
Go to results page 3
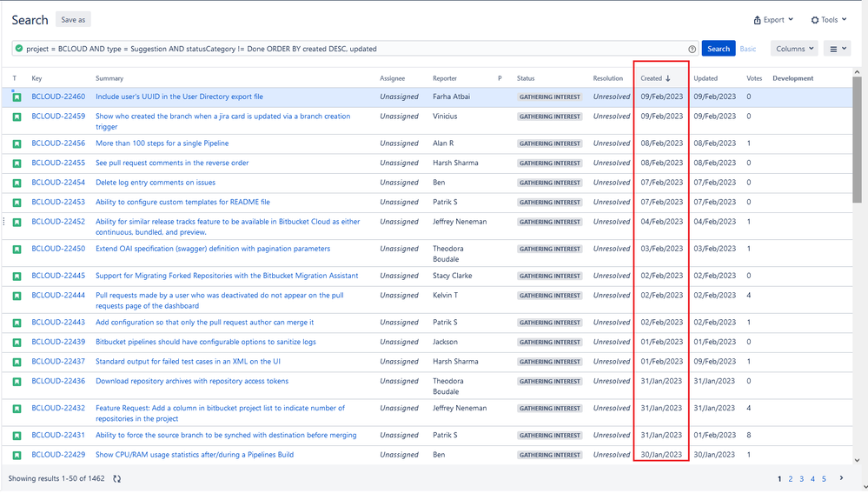[x=802, y=479]
